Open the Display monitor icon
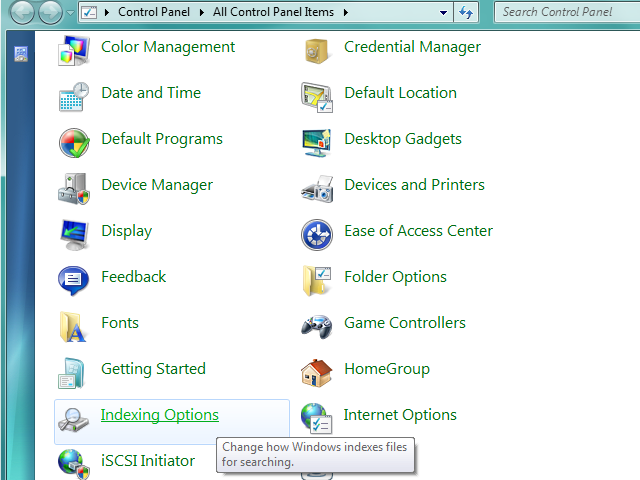Viewport: 640px width, 480px height. pos(74,235)
